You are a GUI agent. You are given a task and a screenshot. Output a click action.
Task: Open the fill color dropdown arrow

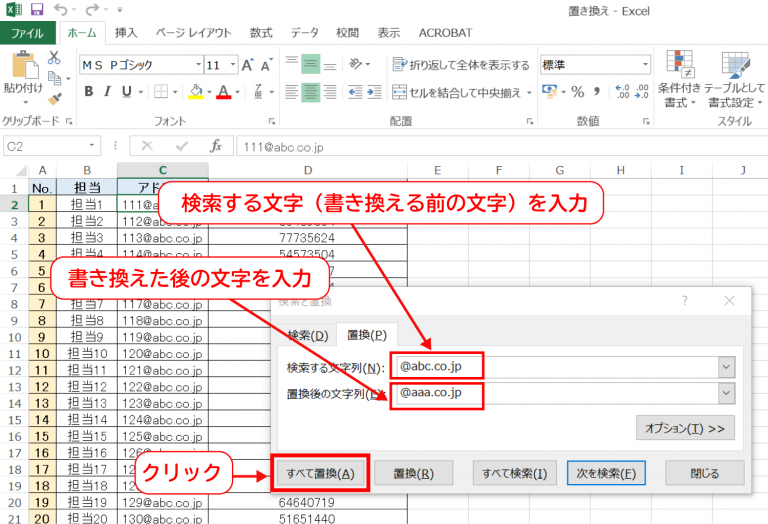(x=209, y=92)
